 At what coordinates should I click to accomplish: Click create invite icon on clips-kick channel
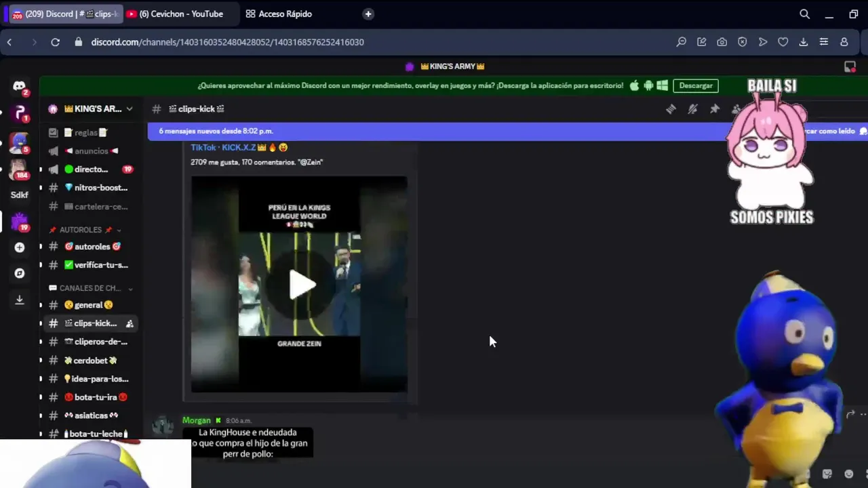coord(130,323)
